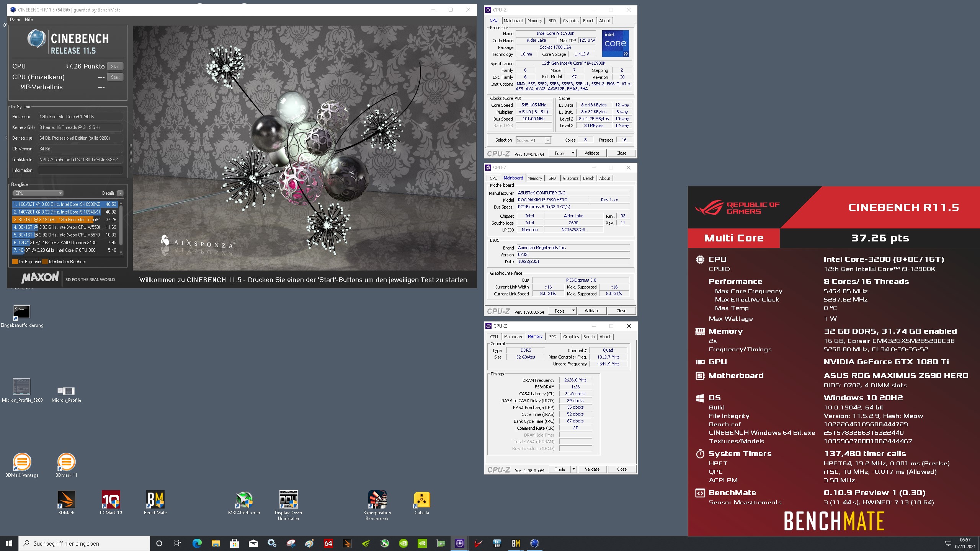
Task: Start the CPU (Einzelkern) single-core test
Action: (x=115, y=77)
